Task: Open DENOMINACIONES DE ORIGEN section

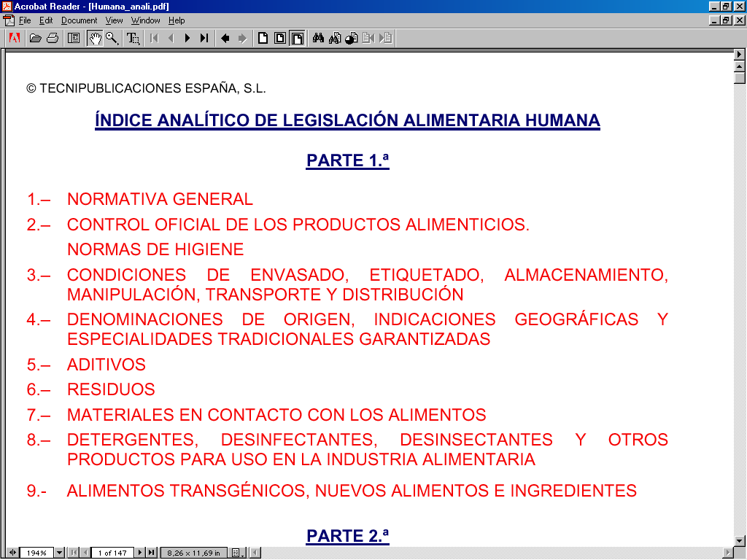Action: pyautogui.click(x=368, y=329)
